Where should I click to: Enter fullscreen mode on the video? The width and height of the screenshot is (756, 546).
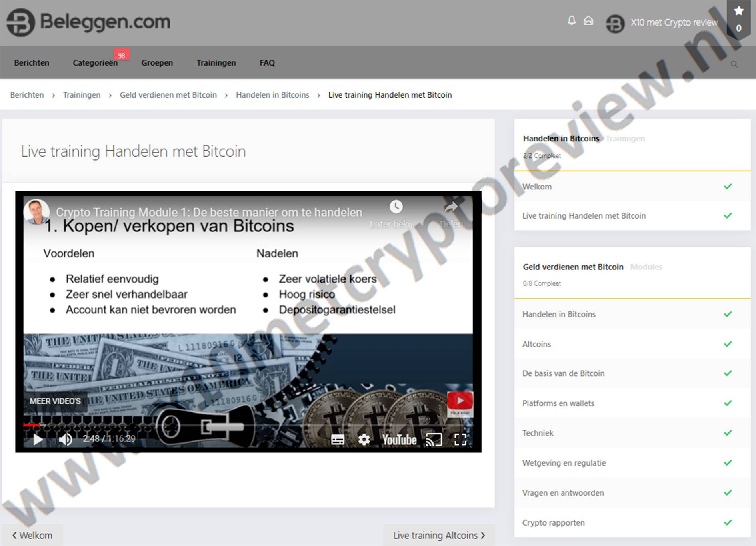460,440
